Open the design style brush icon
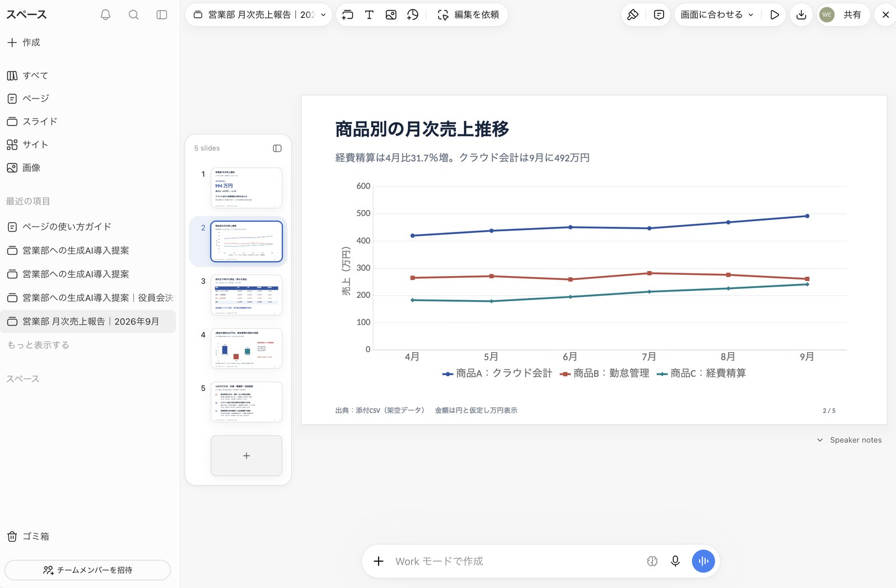Image resolution: width=896 pixels, height=588 pixels. 633,15
